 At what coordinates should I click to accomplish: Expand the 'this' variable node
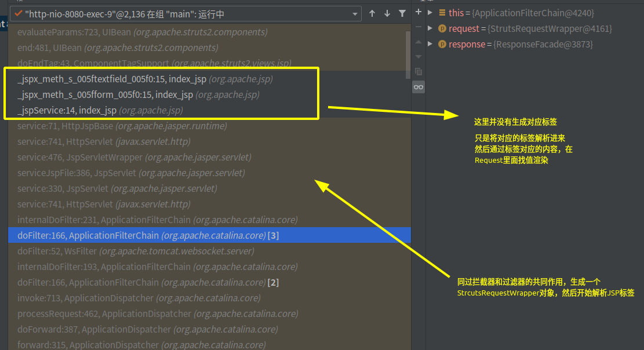tap(430, 13)
